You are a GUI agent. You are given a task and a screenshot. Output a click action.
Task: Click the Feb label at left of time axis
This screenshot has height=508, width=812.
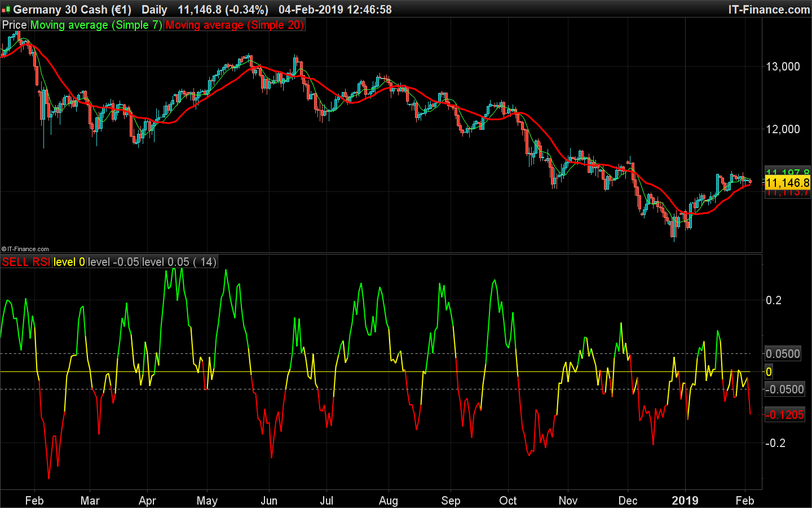[34, 501]
